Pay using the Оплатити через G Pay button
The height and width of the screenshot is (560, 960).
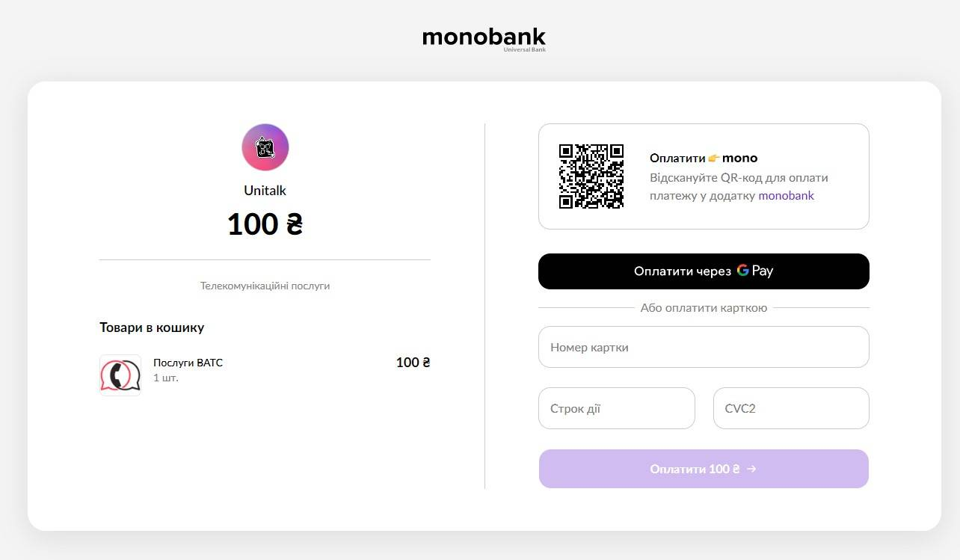point(703,271)
